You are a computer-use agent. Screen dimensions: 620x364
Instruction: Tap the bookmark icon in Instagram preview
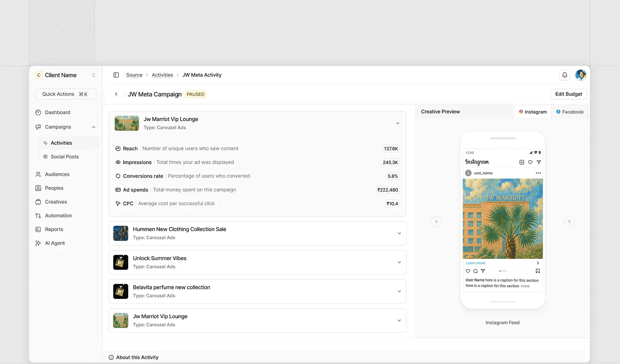tap(538, 271)
